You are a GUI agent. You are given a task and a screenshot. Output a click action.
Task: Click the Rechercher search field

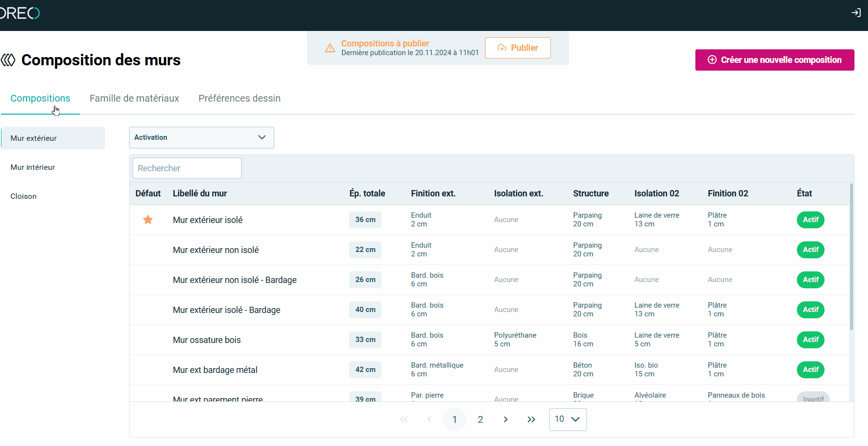click(187, 168)
